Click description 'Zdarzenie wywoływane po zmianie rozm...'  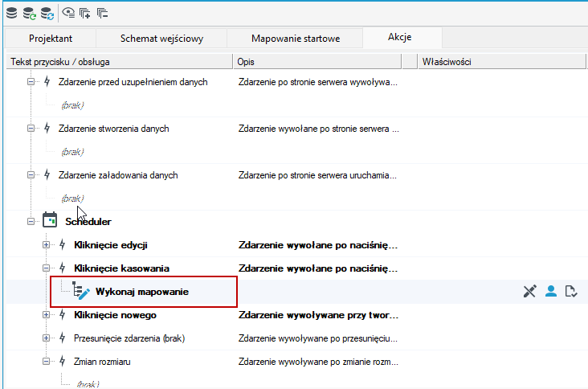click(318, 362)
